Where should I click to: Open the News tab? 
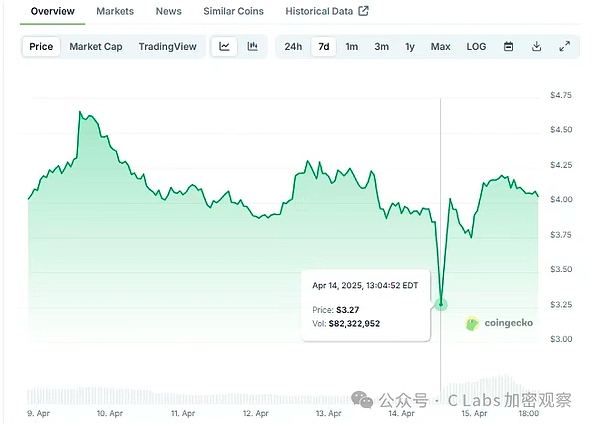click(169, 11)
